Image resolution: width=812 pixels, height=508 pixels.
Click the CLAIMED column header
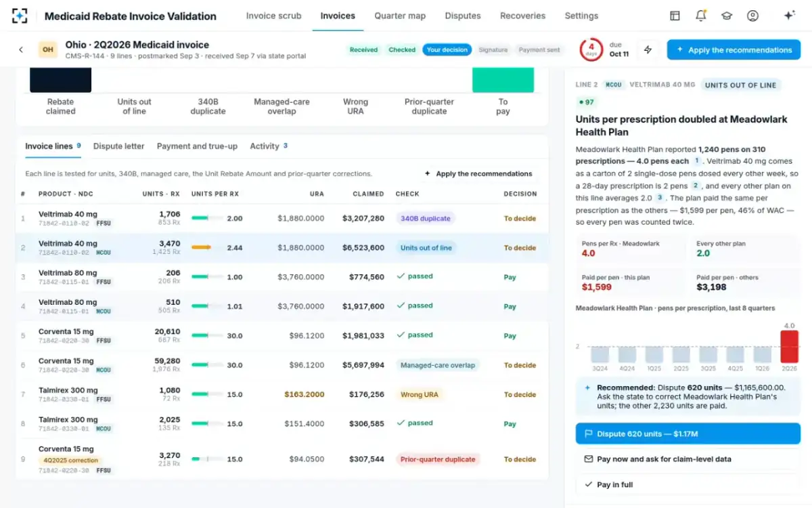[x=368, y=194]
